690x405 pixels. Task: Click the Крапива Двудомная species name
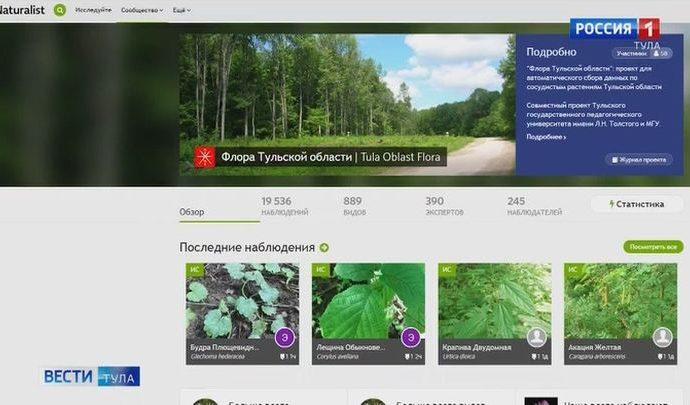[477, 347]
